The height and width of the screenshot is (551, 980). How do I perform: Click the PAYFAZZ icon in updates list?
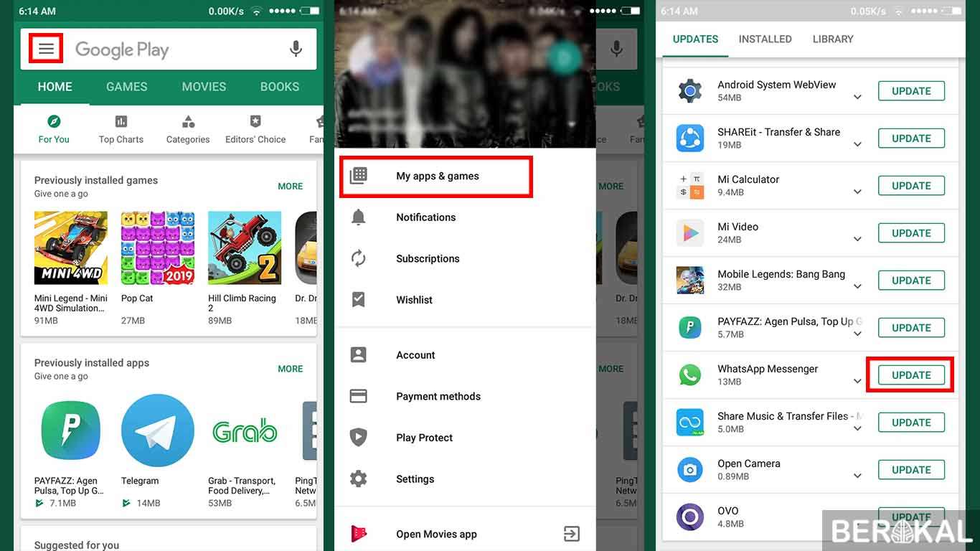point(690,327)
